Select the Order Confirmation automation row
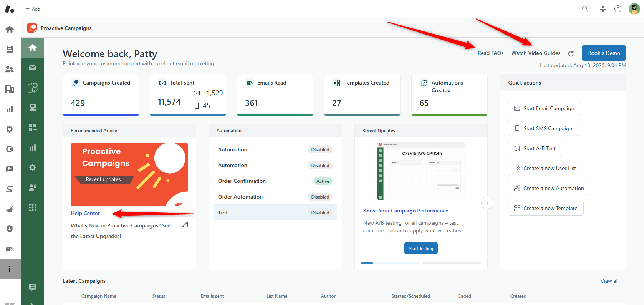Screen dimensions: 644x305 (x=275, y=181)
